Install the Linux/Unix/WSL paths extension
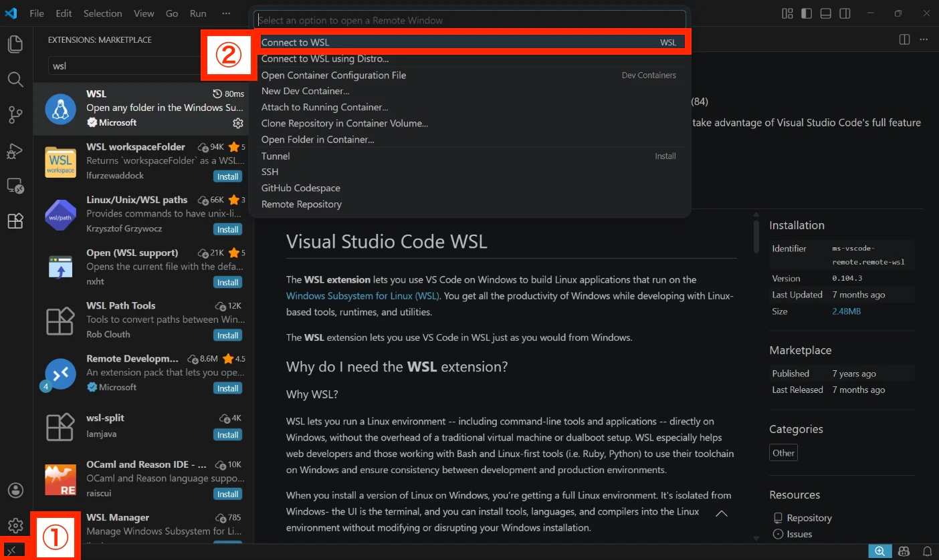This screenshot has height=560, width=939. click(227, 229)
